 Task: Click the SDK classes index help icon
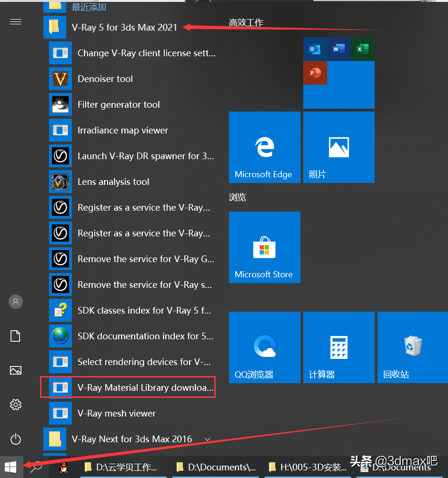60,310
